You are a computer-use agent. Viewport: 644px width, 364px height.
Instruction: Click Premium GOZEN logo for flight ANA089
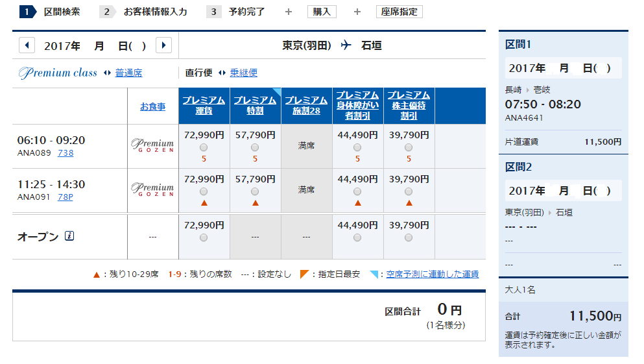(x=152, y=145)
